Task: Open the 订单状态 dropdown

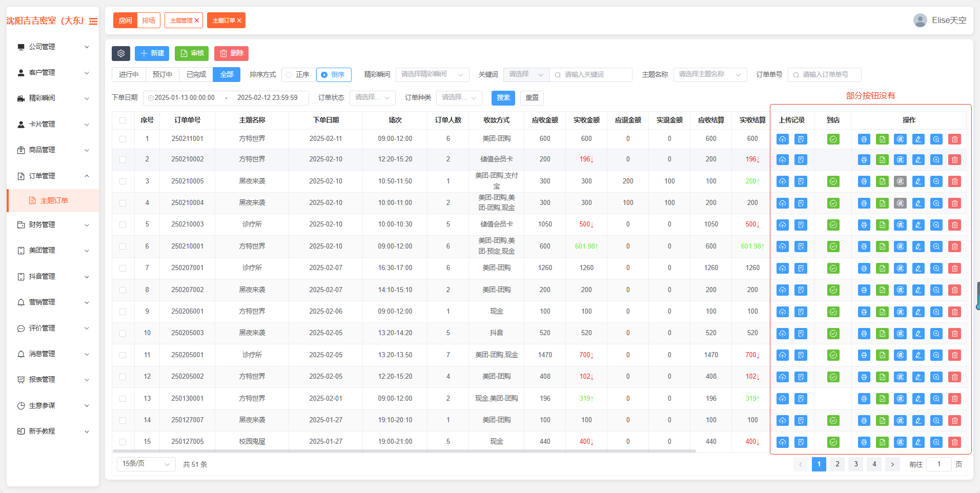Action: [373, 97]
